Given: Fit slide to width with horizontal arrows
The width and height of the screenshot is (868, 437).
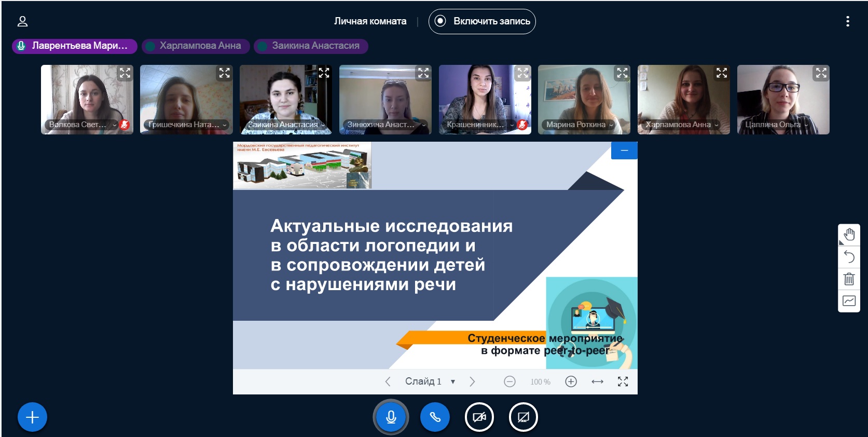Looking at the screenshot, I should pos(597,381).
